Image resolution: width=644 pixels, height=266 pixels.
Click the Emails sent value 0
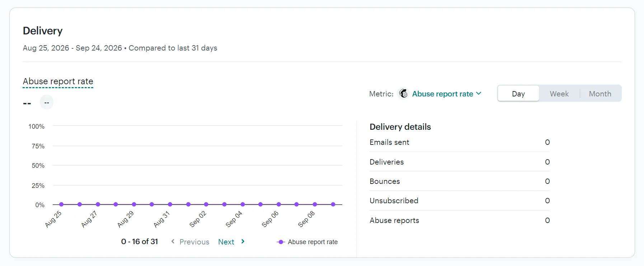(547, 142)
